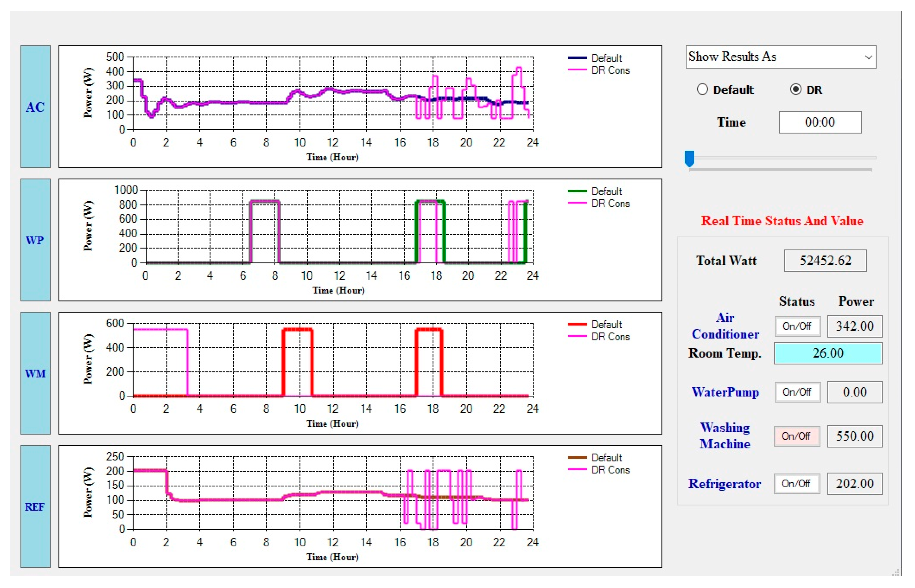Click the AC side panel button
Viewport: 915px width, 588px height.
[35, 107]
